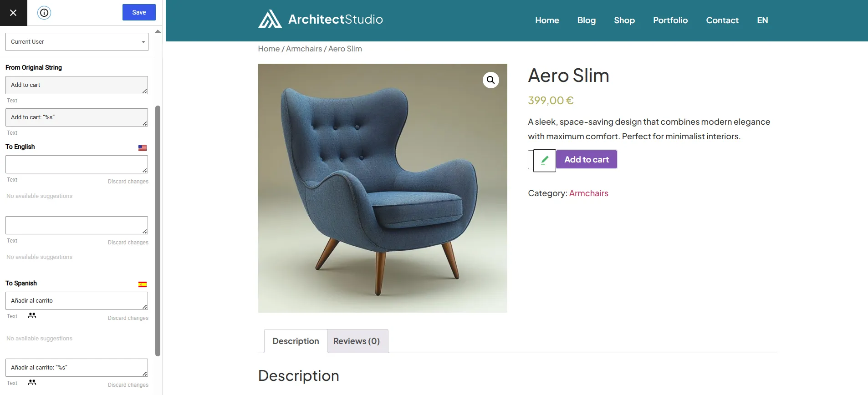Open the EN language switcher menu
The height and width of the screenshot is (395, 868).
tap(762, 20)
